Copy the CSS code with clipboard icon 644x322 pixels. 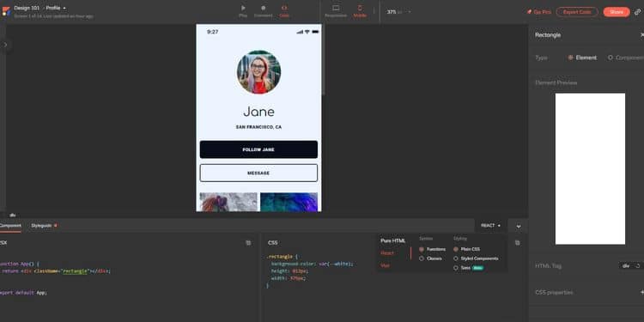point(517,243)
